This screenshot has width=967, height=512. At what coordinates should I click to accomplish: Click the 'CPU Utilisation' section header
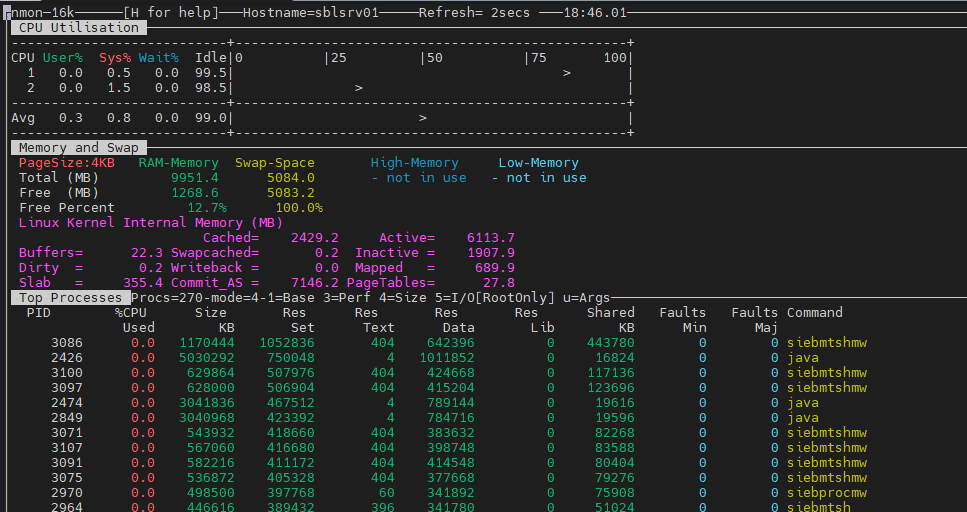point(79,28)
